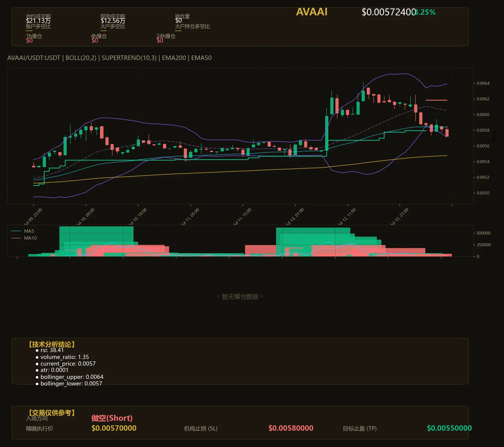504x447 pixels.
Task: Click the 0.0060 price axis label
Action: coord(483,115)
